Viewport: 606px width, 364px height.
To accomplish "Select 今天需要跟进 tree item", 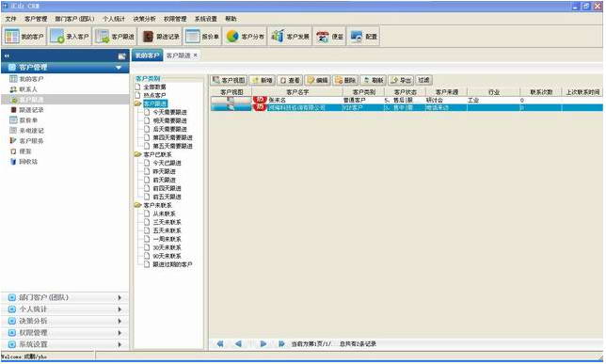I will (169, 112).
